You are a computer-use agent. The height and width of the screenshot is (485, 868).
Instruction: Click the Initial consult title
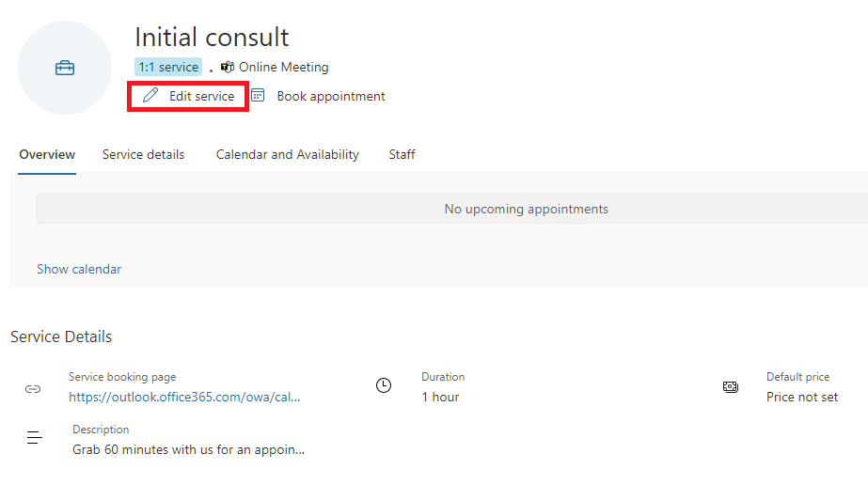212,37
